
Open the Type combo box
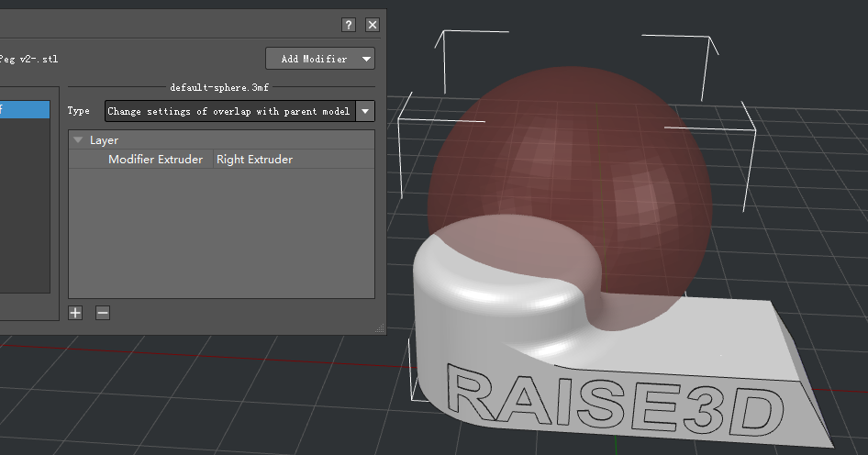pyautogui.click(x=239, y=111)
